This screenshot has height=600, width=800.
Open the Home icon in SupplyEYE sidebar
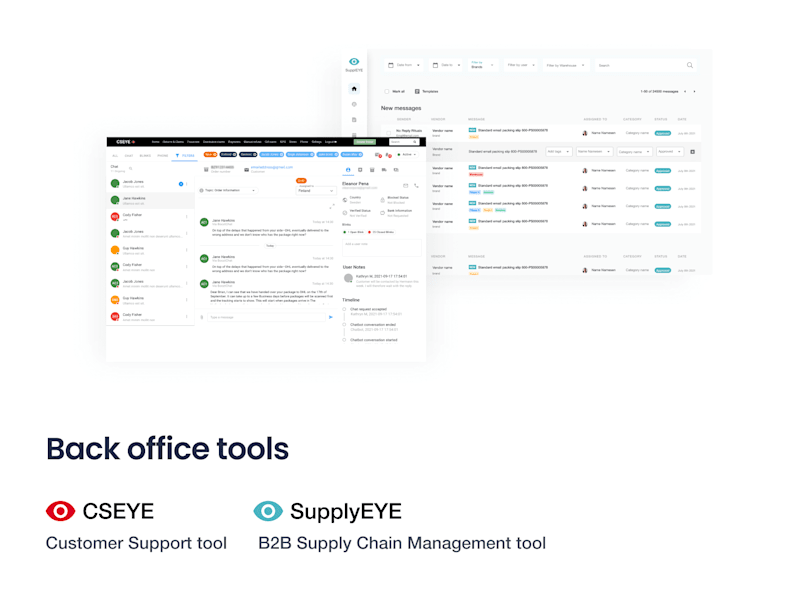pyautogui.click(x=354, y=89)
